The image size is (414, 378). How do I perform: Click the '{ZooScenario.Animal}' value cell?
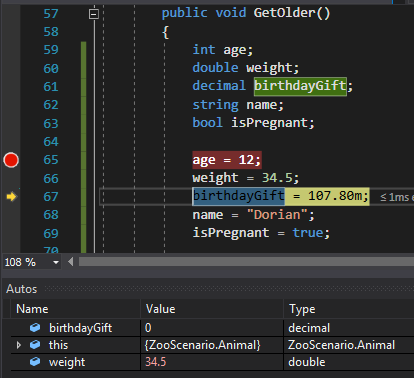click(x=212, y=345)
